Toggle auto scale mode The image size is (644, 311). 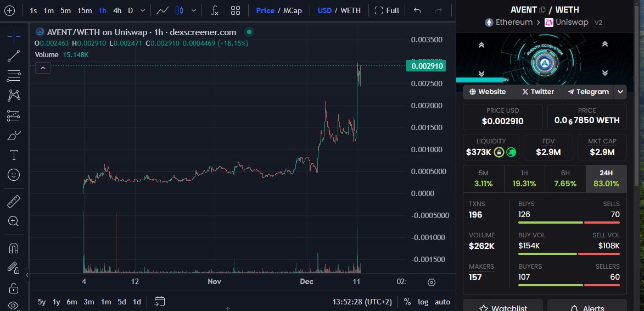click(443, 302)
